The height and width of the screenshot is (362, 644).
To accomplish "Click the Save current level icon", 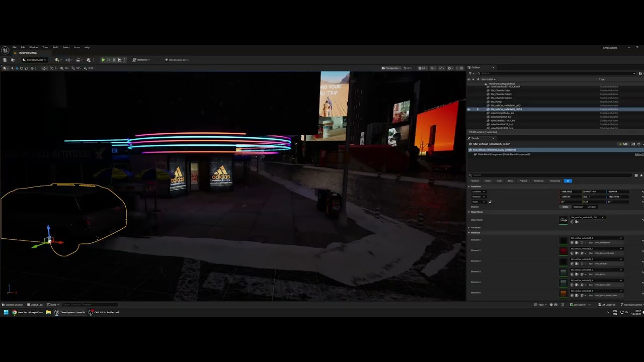I will (5, 60).
